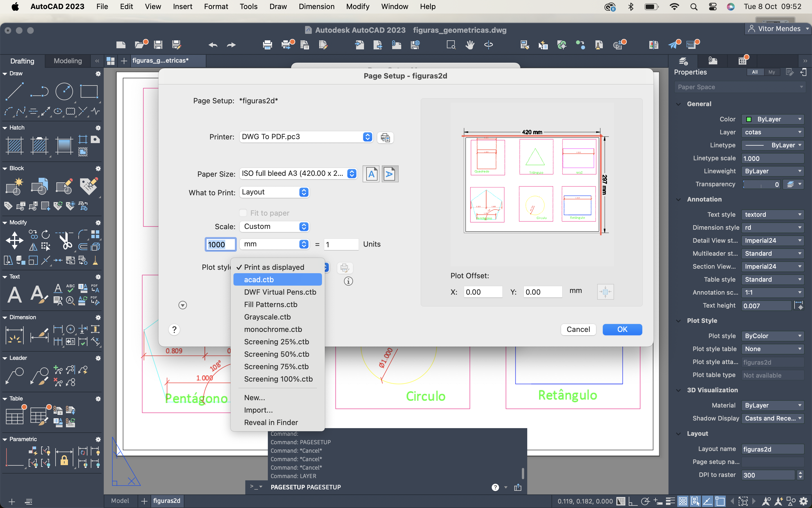
Task: Collapse the General section in Properties
Action: click(678, 104)
